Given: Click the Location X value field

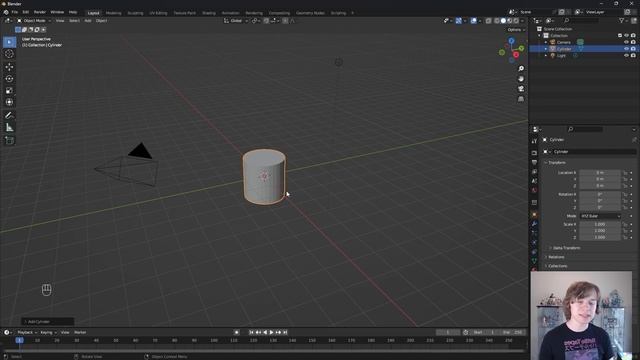Looking at the screenshot, I should click(600, 173).
